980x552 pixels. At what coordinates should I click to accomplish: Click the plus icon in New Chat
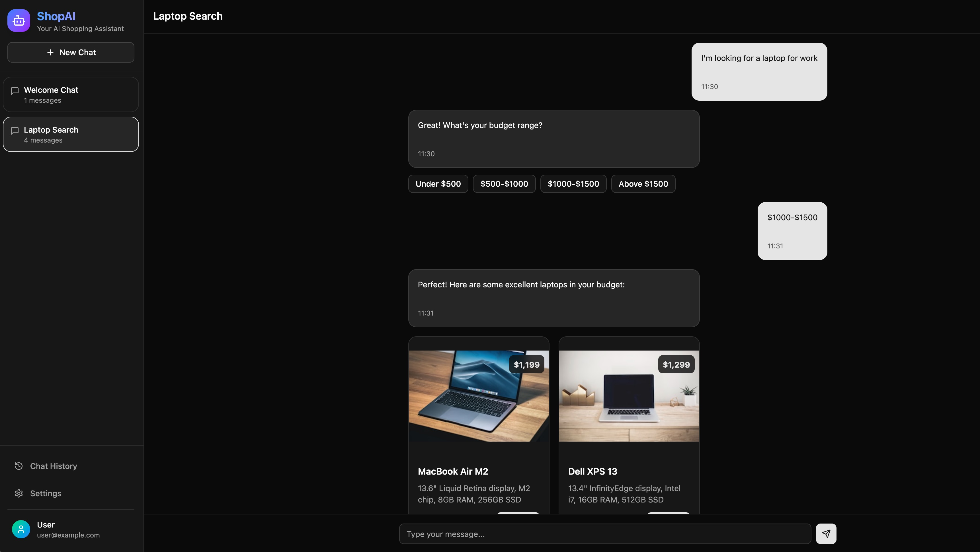coord(50,52)
